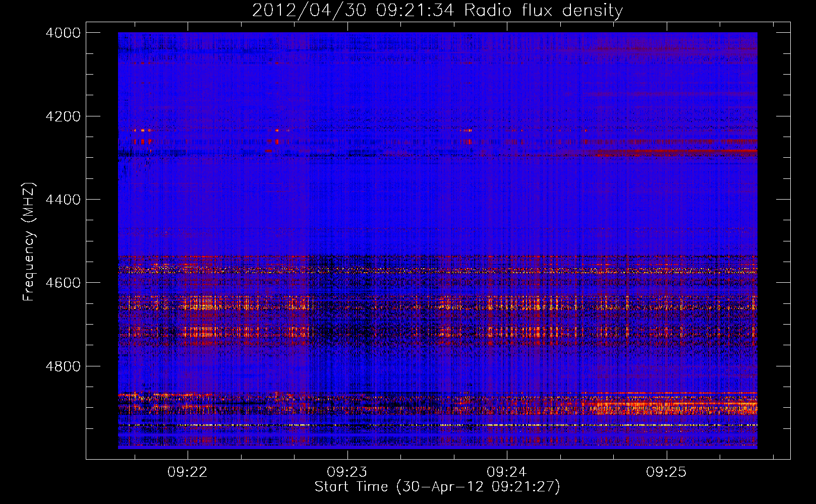Screen dimensions: 816x504
Task: Click the 'Start Time (30-Apr-12 09:21:27)' axis title
Action: 437,487
